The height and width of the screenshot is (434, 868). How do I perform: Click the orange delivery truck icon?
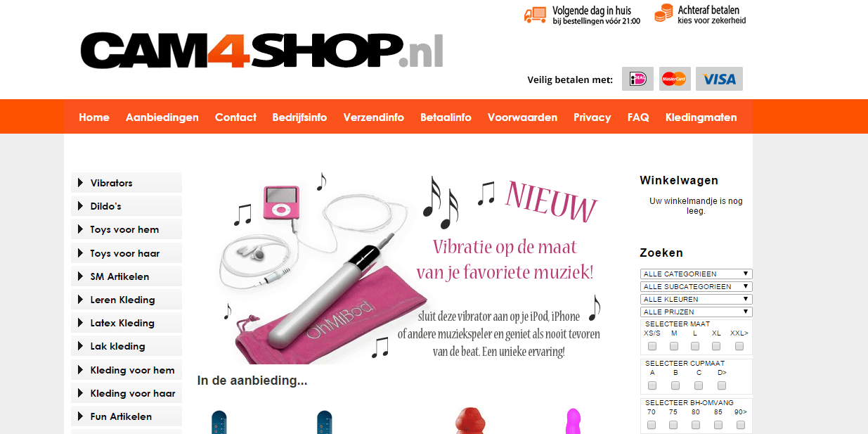click(x=535, y=15)
